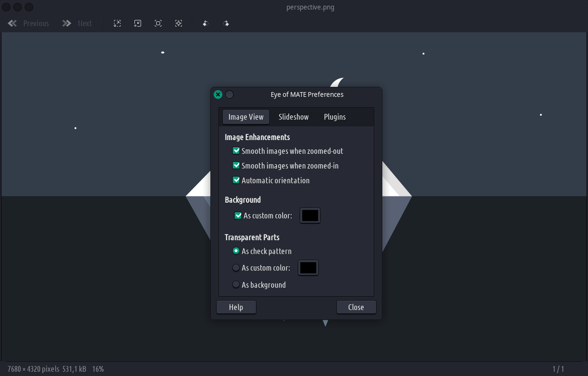Image resolution: width=588 pixels, height=376 pixels.
Task: Go to the Next image
Action: point(77,23)
